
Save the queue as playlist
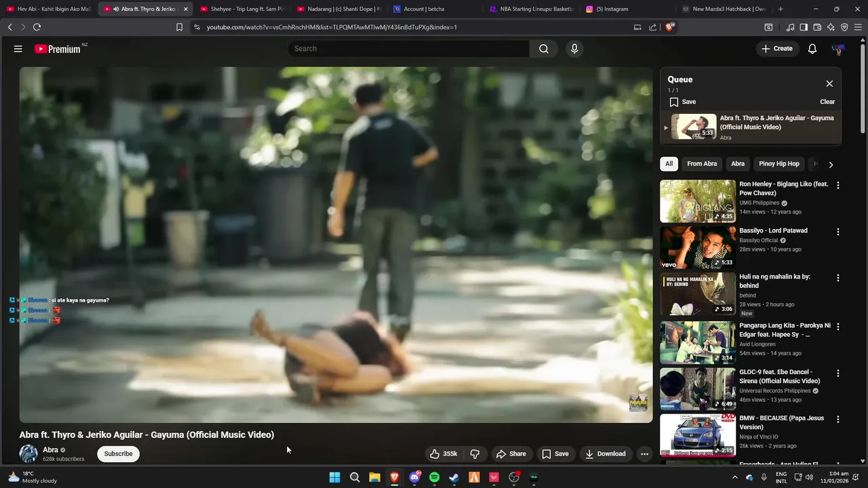683,102
